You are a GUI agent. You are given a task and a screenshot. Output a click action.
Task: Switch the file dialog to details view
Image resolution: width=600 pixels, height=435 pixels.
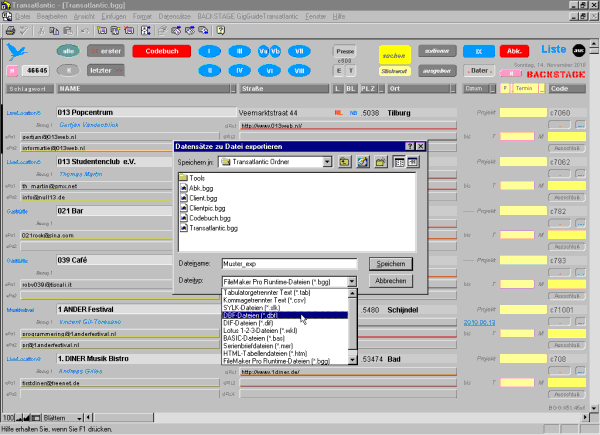412,161
